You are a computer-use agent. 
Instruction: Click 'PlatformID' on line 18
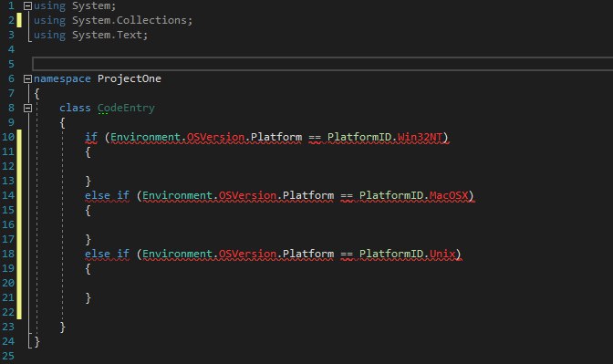click(x=391, y=254)
